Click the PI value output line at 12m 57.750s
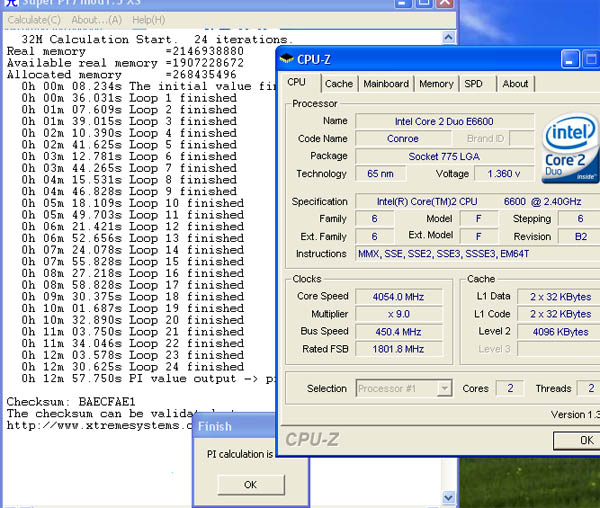Screen dimensions: 600x508 [148, 378]
